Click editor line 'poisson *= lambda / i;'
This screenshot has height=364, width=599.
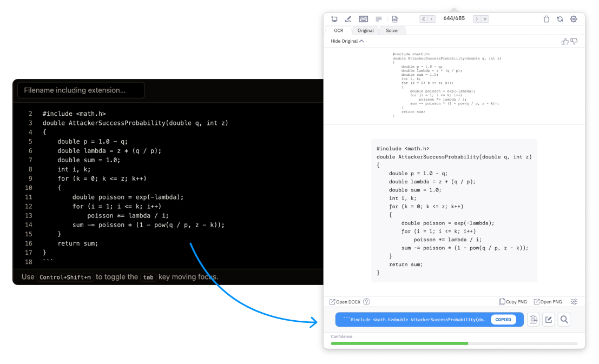click(x=128, y=215)
